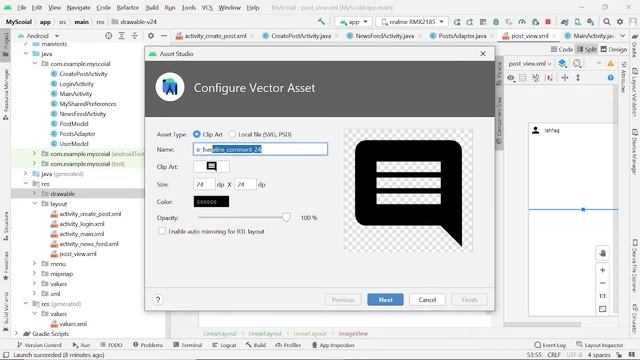Open the Refactor menu
The width and height of the screenshot is (640, 360).
coord(127,7)
